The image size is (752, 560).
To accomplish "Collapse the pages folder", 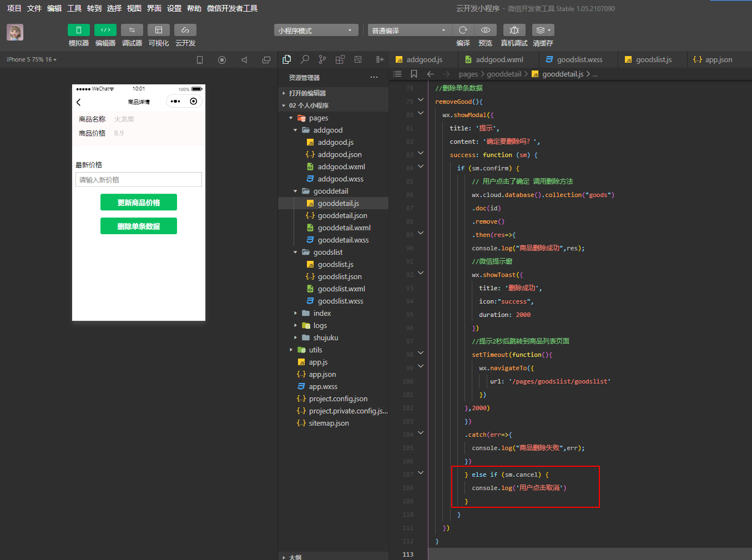I will 333,118.
